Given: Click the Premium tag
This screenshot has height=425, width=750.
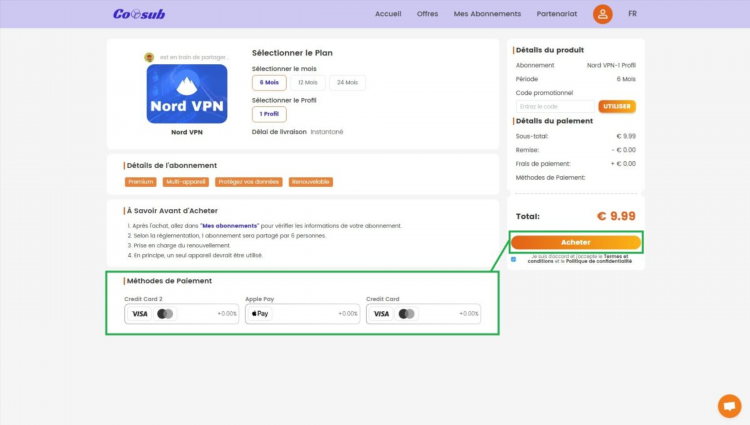Looking at the screenshot, I should pos(141,182).
